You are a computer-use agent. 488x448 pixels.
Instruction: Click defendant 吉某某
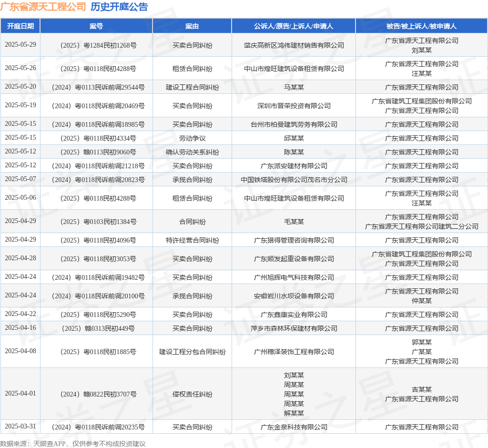click(422, 389)
